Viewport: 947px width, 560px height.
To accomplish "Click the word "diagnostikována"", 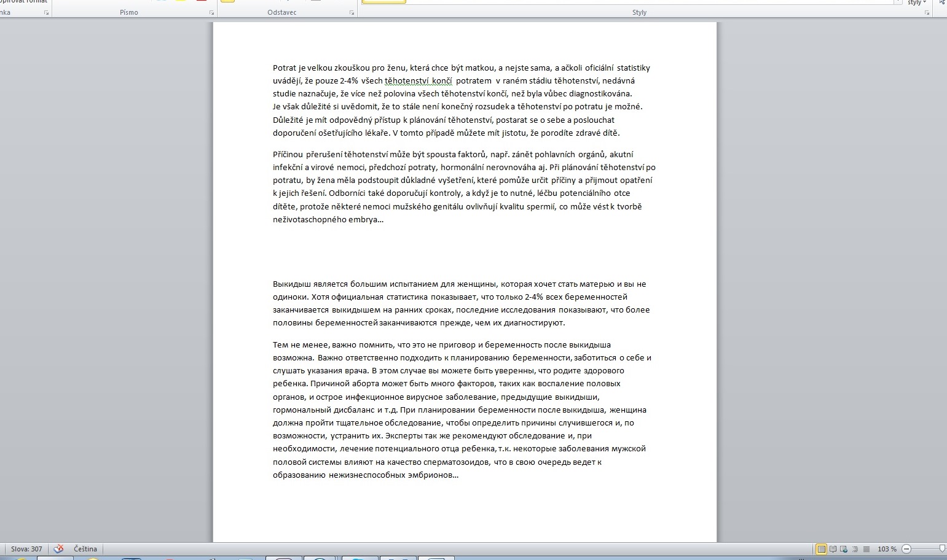I will pos(599,94).
